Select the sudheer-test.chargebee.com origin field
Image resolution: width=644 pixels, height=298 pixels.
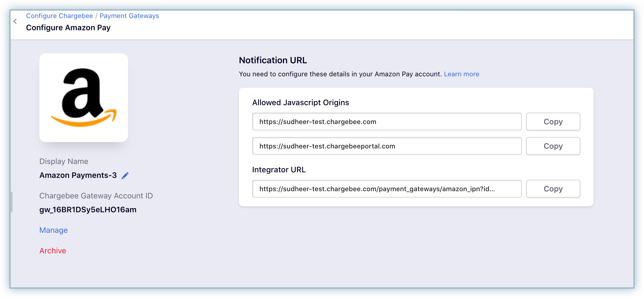pos(387,122)
